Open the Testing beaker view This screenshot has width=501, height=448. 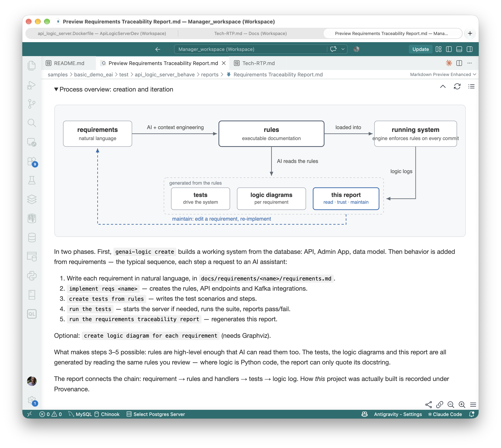click(31, 180)
